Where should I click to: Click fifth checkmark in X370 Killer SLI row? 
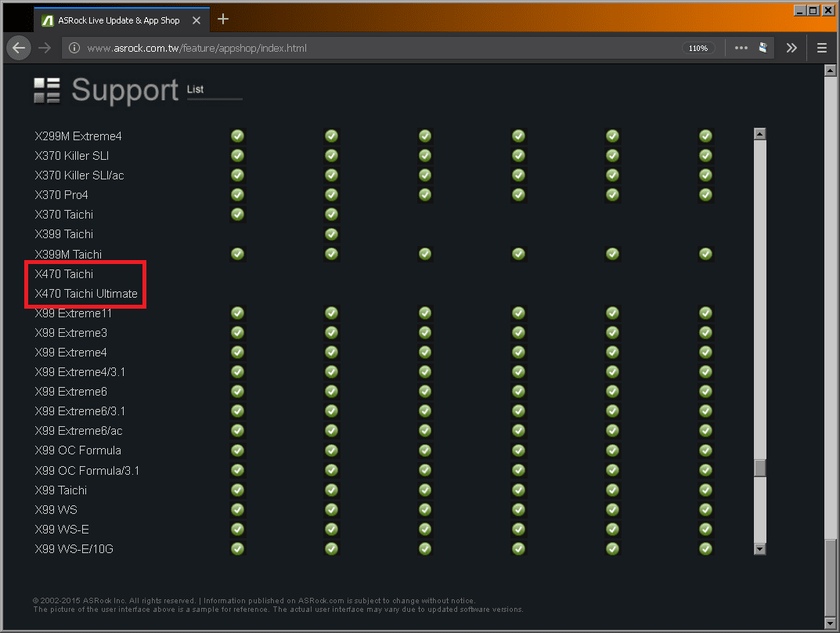pyautogui.click(x=612, y=156)
